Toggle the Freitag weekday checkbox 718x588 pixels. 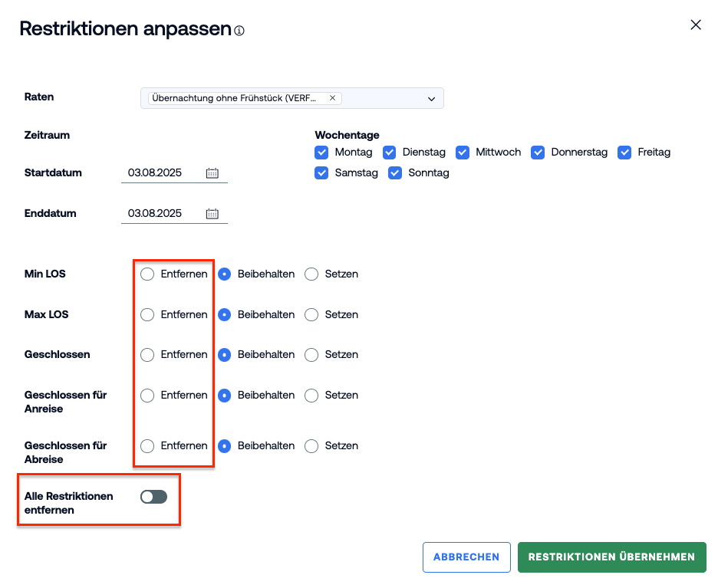(624, 153)
